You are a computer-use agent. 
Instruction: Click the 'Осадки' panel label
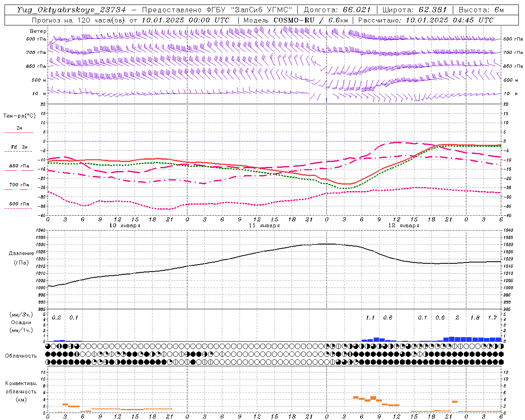coord(21,322)
